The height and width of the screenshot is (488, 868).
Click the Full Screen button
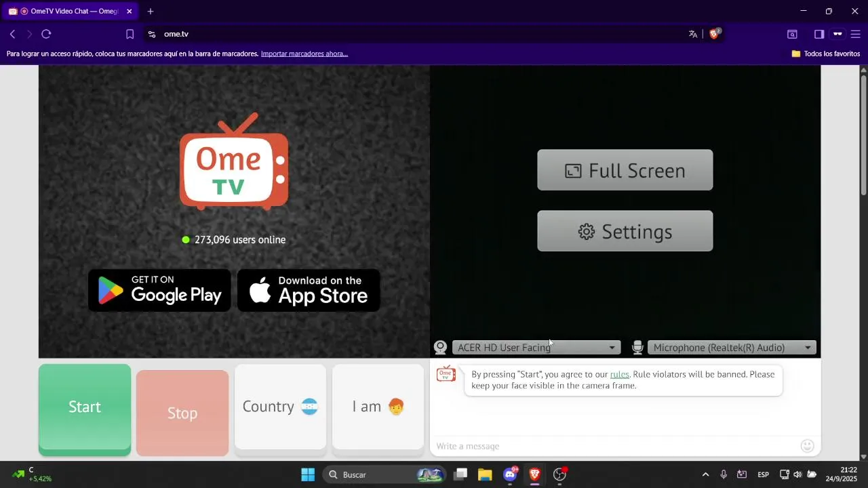[x=625, y=170]
